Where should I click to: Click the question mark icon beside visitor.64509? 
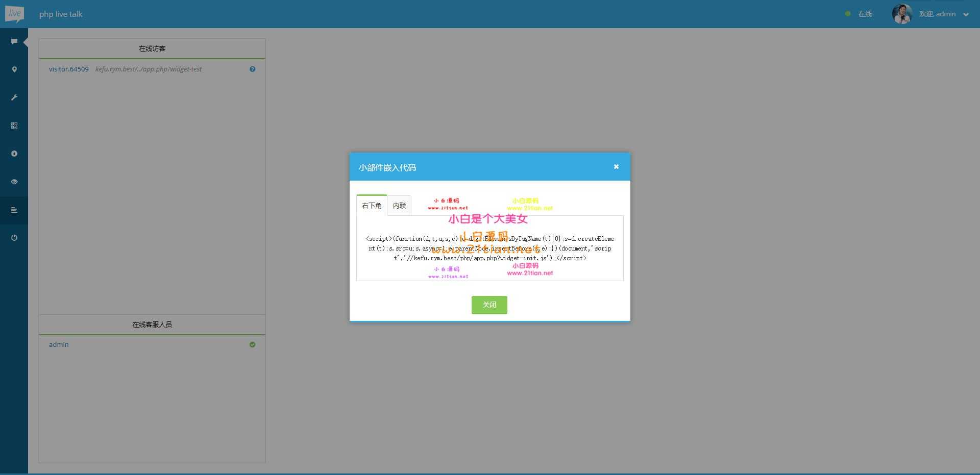(252, 69)
